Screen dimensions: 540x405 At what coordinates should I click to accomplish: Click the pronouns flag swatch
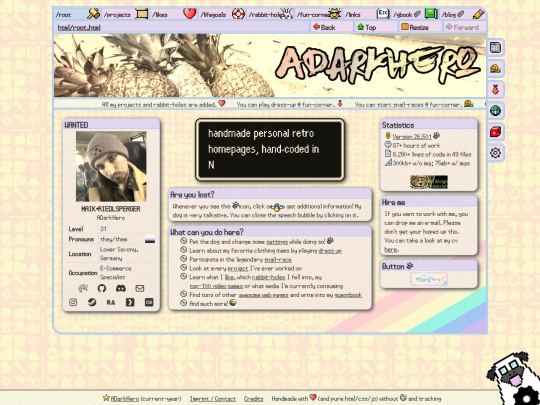(x=150, y=239)
